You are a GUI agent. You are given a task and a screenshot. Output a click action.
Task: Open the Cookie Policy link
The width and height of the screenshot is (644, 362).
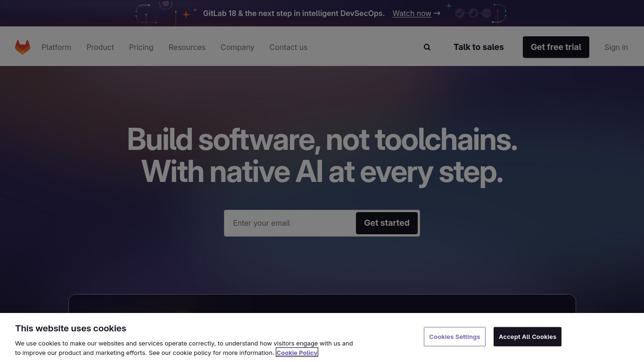(297, 353)
